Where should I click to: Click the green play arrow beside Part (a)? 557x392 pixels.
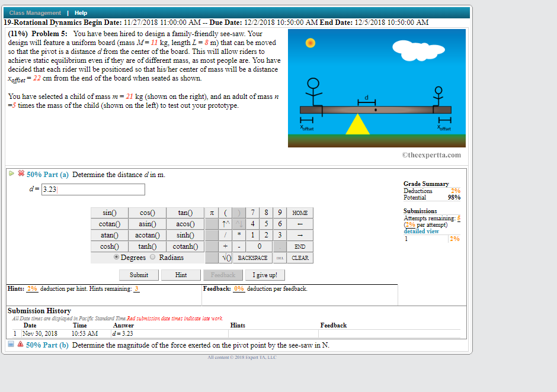pos(11,173)
